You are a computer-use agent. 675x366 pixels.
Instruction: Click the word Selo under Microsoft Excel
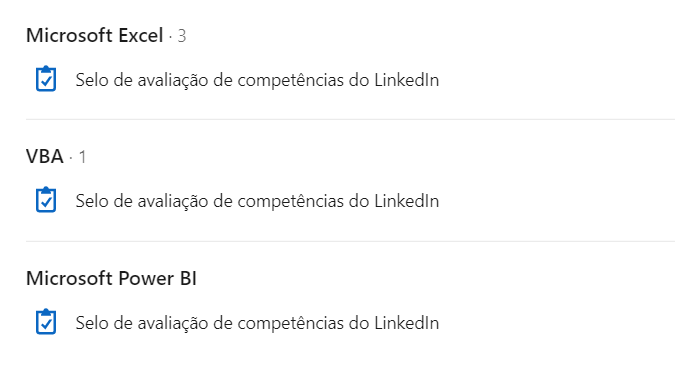tap(92, 80)
